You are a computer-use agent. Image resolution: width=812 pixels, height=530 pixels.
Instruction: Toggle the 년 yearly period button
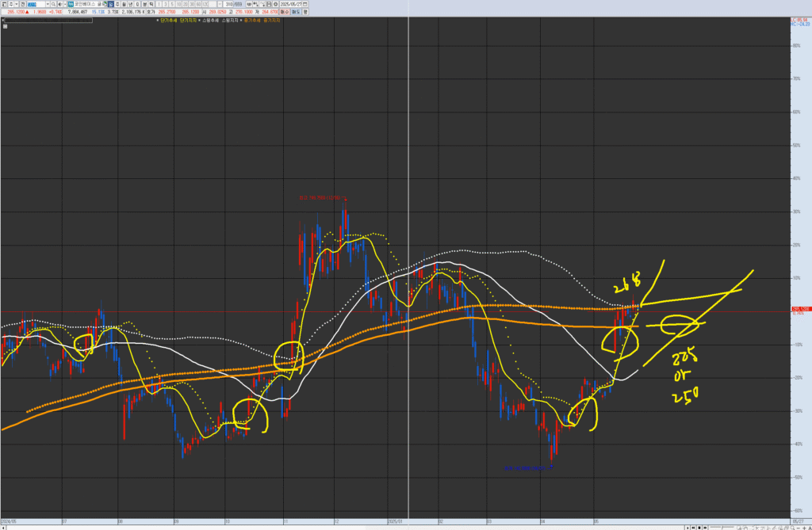pos(131,4)
